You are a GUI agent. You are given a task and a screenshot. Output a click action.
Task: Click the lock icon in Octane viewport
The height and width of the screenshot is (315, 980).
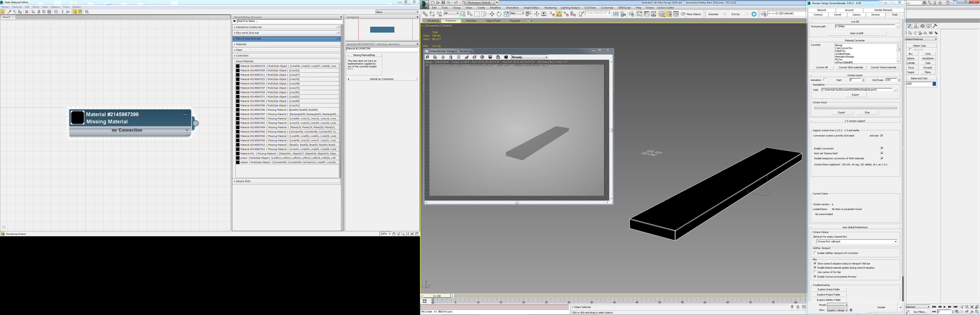click(x=451, y=57)
